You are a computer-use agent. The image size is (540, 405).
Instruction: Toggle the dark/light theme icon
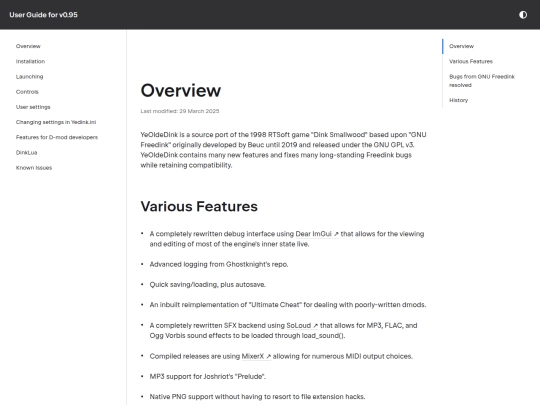pos(523,15)
